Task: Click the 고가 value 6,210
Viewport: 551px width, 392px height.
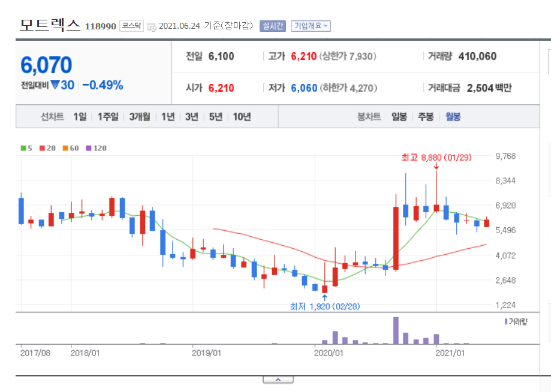Action: 303,56
